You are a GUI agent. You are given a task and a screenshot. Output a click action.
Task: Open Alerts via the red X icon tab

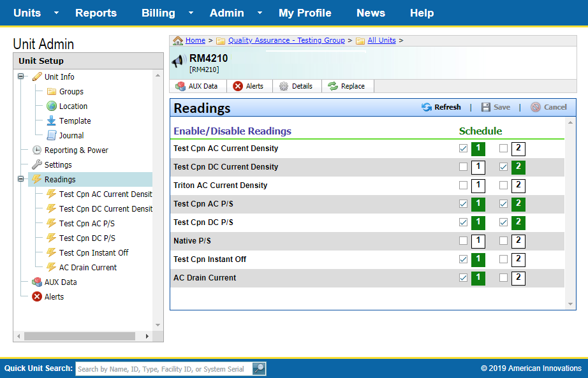pyautogui.click(x=238, y=86)
